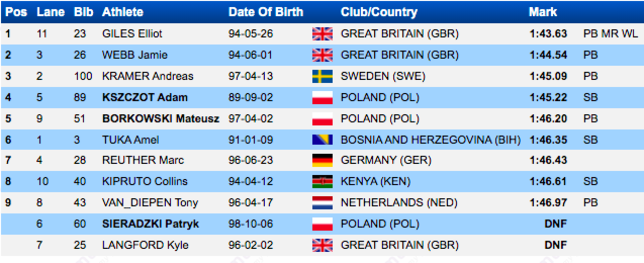Click the Polish flag next to SIERADZKI Patryk

pos(322,224)
